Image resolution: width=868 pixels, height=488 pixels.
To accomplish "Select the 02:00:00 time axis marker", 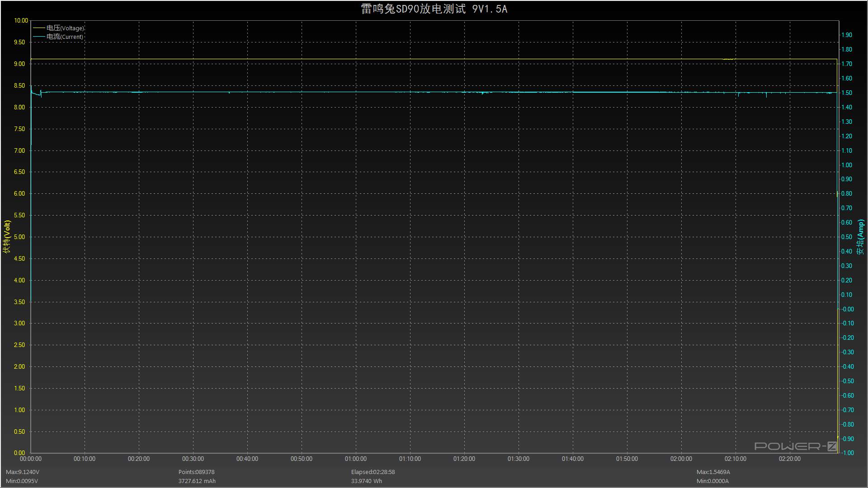I will pyautogui.click(x=681, y=459).
